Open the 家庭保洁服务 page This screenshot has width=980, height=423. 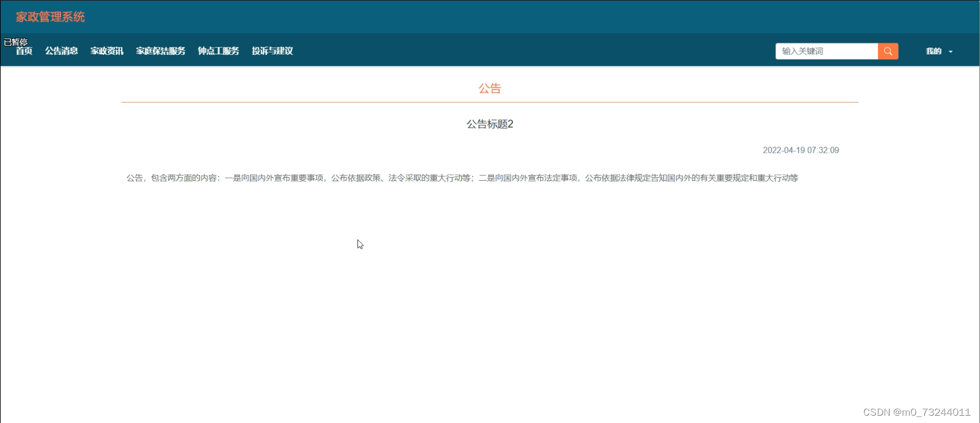[161, 51]
